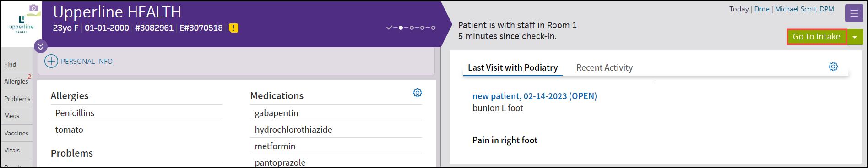Open the new patient 02-14-2023 encounter link
Screen dimensions: 868x168
click(x=534, y=96)
